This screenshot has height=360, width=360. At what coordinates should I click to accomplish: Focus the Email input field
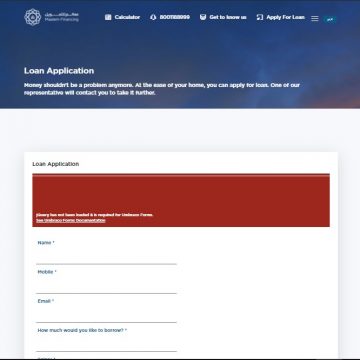(106, 315)
